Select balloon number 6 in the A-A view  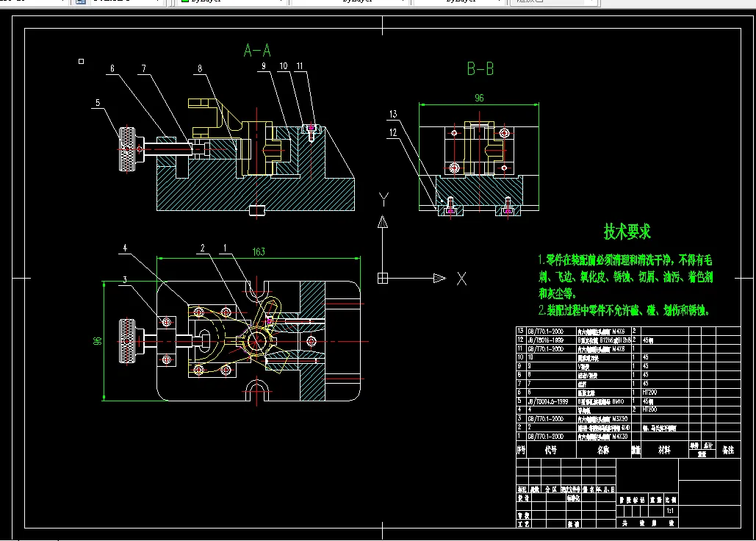[x=112, y=68]
